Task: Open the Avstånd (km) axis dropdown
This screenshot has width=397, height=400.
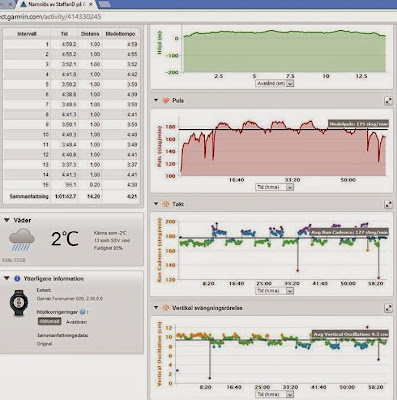Action: coord(275,83)
